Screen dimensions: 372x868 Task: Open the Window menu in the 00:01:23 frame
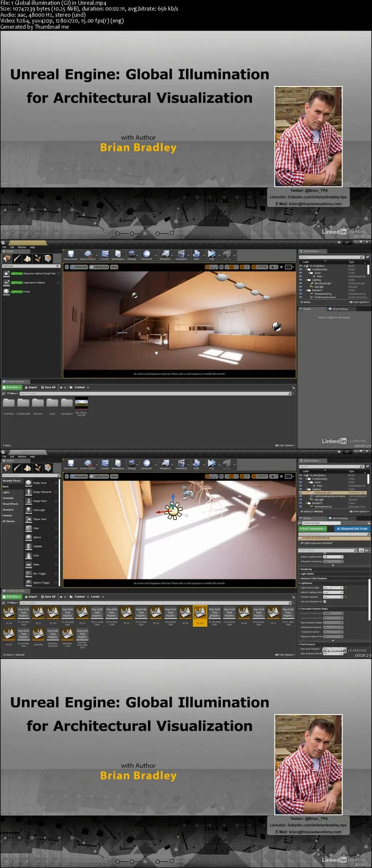[22, 457]
